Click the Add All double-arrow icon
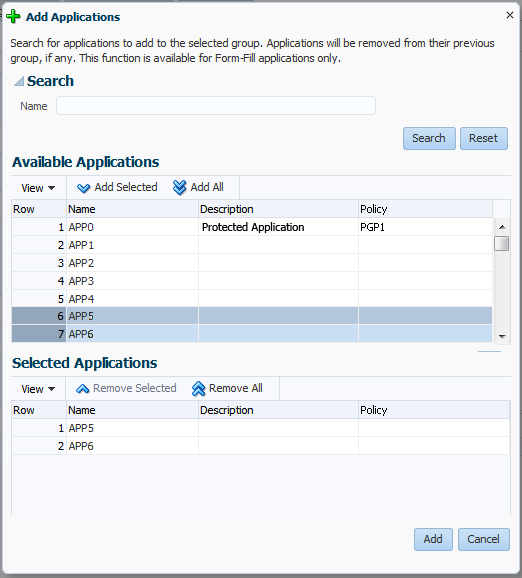Screen dimensions: 522x578 point(180,188)
